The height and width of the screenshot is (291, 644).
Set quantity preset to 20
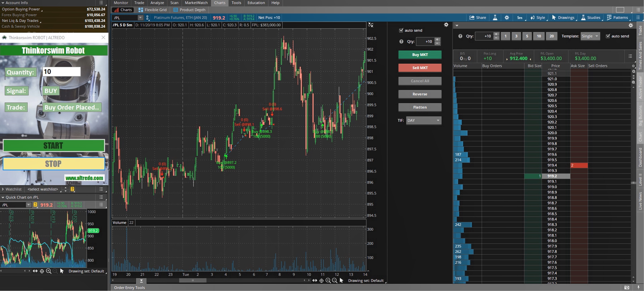(x=551, y=36)
